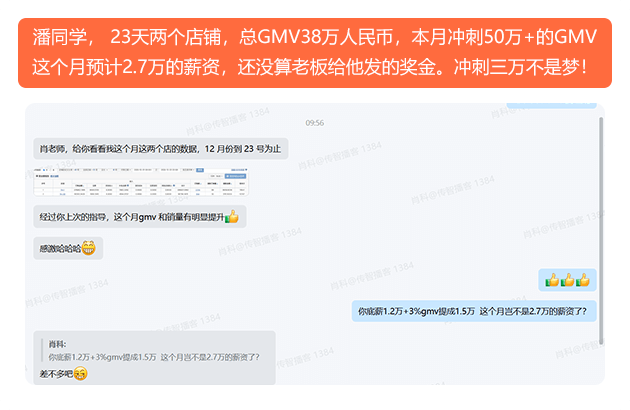Click the gray quoted text inside the reply bubble
The width and height of the screenshot is (630, 410).
click(x=154, y=357)
